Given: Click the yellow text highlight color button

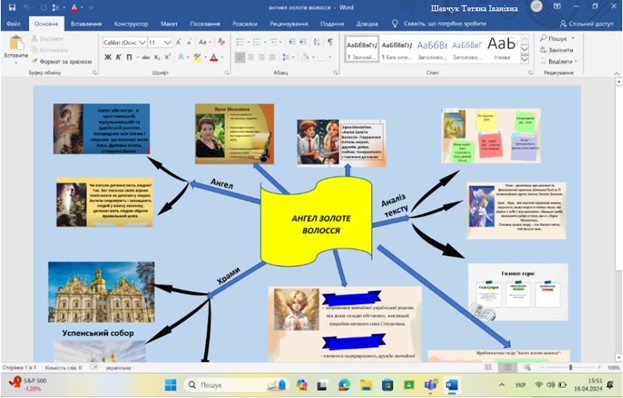Looking at the screenshot, I should click(x=197, y=58).
